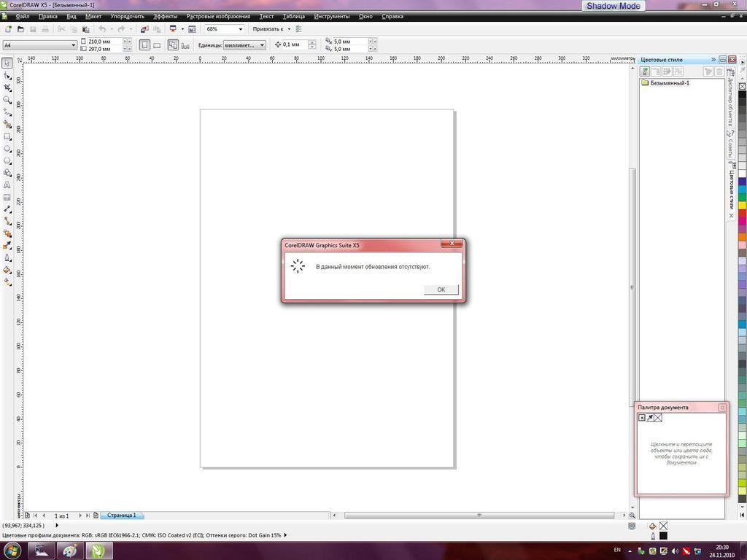The height and width of the screenshot is (560, 747).
Task: Select the Table tool in toolbox
Action: point(7,197)
